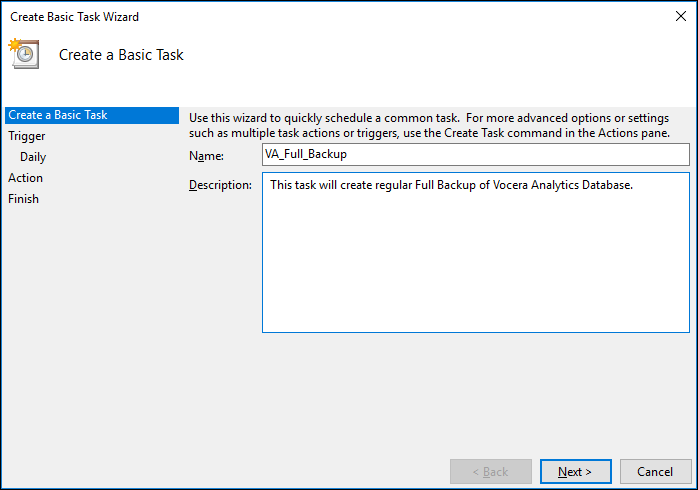Click empty space below Finish in sidebar
This screenshot has height=490, width=698.
tap(90, 320)
